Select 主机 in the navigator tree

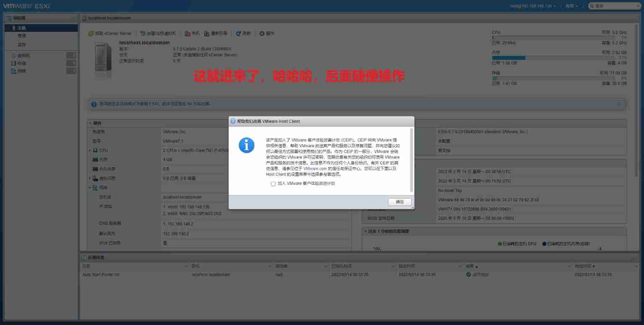[41, 28]
